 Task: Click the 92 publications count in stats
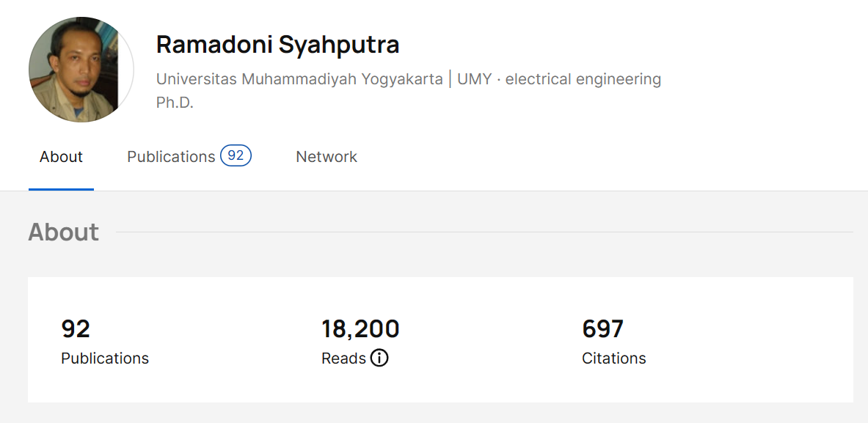tap(76, 329)
